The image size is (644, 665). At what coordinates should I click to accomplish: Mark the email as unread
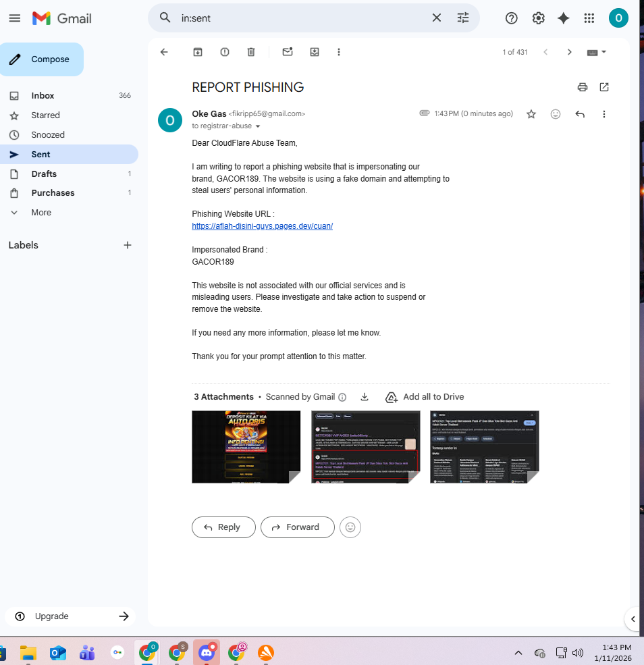click(x=288, y=52)
